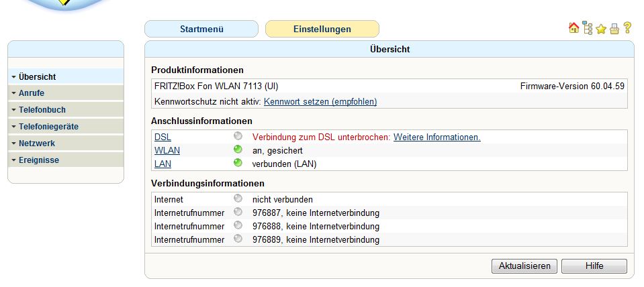Viewport: 644px width, 287px height.
Task: Click the 'an, gesichert' WLAN status text
Action: tap(277, 151)
